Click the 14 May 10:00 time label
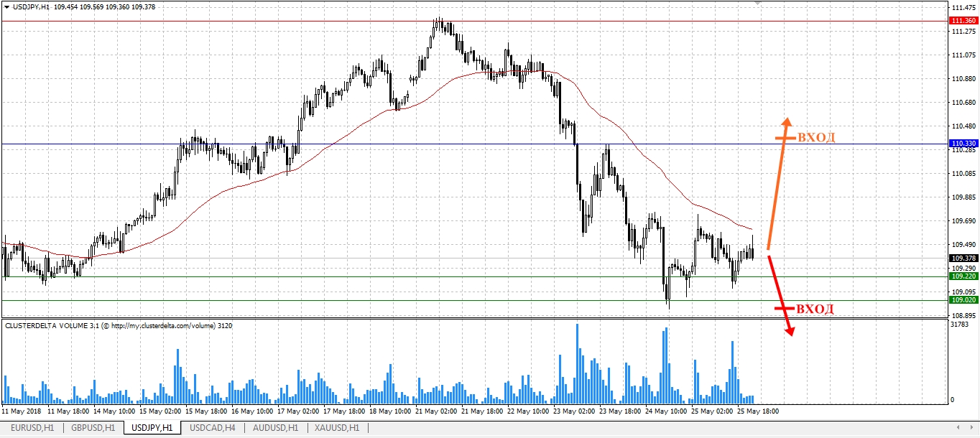Viewport: 980px width, 438px height. tap(114, 412)
